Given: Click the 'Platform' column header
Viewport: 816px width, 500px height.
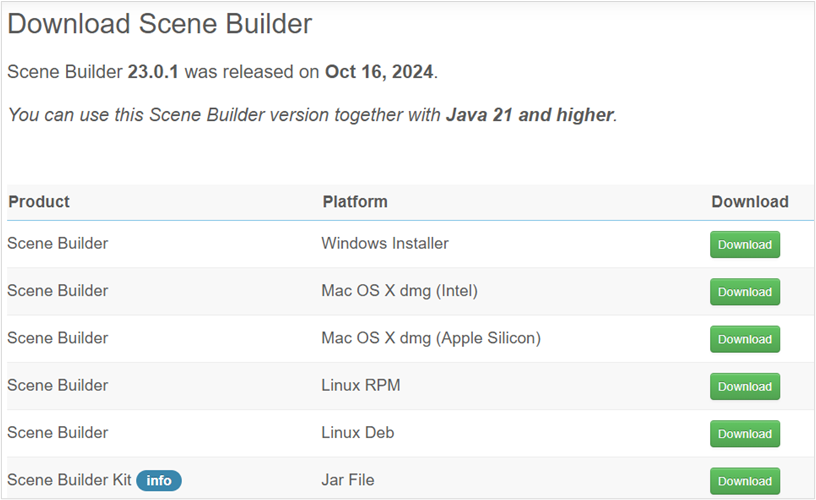Looking at the screenshot, I should [355, 202].
